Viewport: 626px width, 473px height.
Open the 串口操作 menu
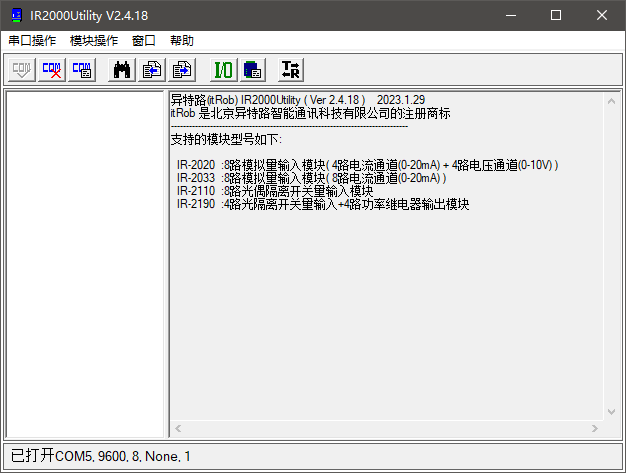tap(32, 41)
